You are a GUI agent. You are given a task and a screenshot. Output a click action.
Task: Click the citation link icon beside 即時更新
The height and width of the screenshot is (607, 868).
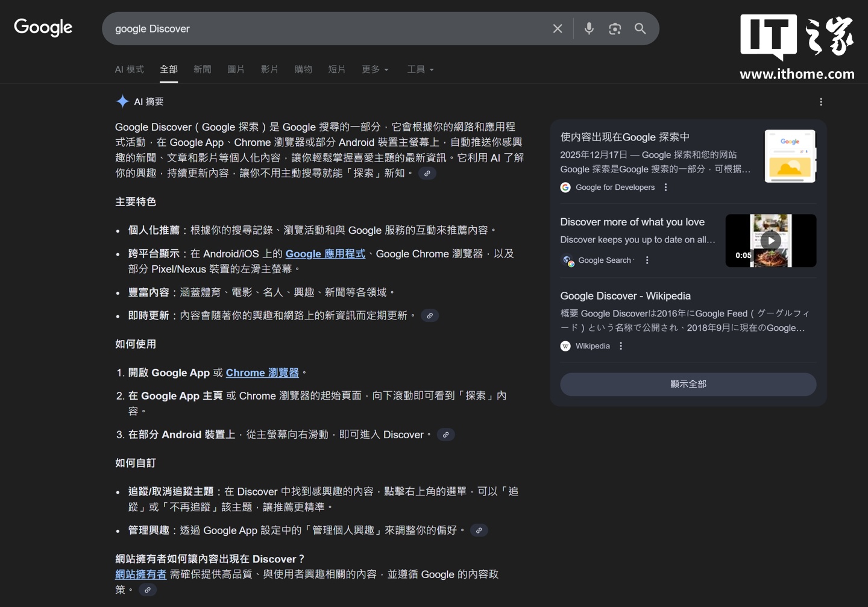point(430,315)
